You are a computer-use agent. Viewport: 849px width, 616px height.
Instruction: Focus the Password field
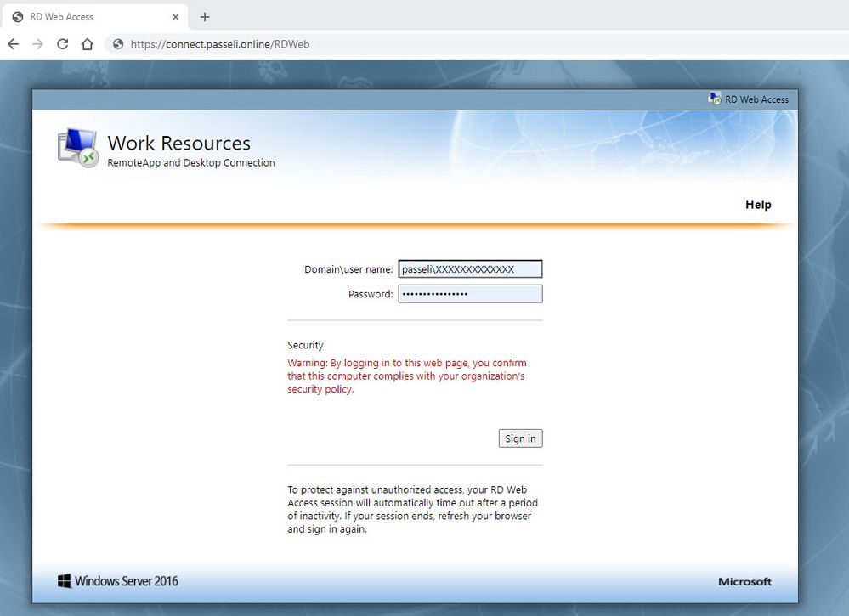point(471,294)
